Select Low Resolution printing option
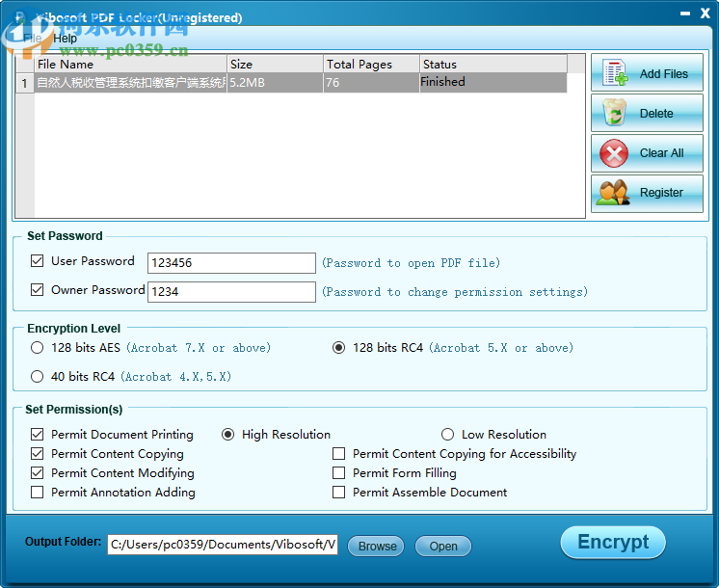This screenshot has height=588, width=719. point(447,435)
